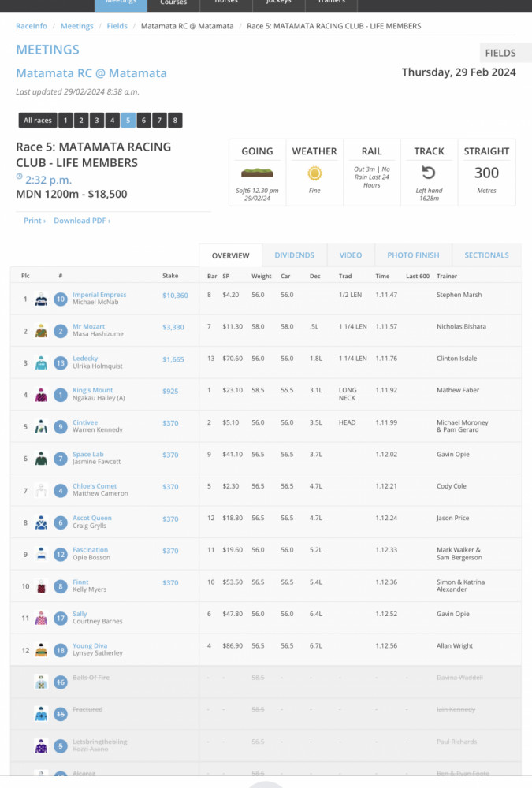Click Chloe's Comet jockey silks icon

point(41,490)
